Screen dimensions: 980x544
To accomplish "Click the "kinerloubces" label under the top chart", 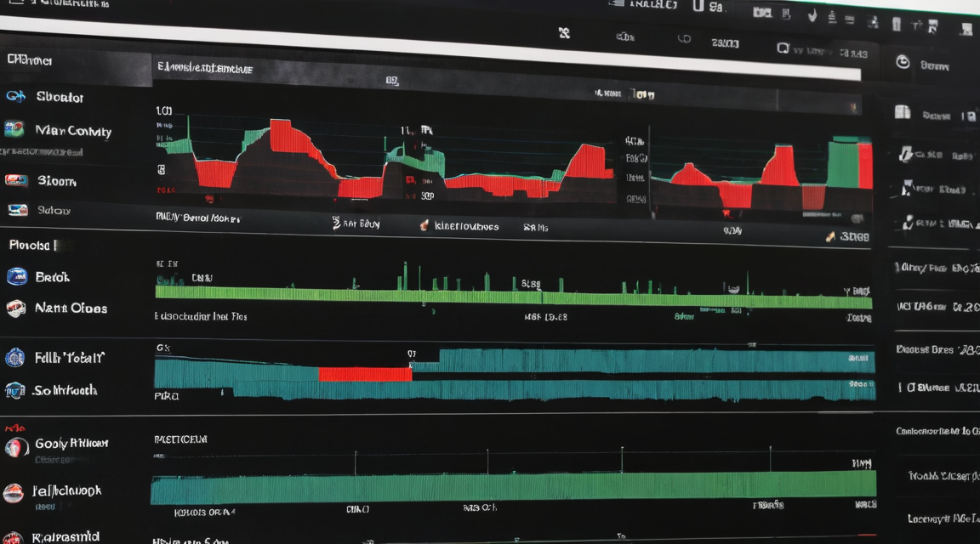I will coord(466,226).
